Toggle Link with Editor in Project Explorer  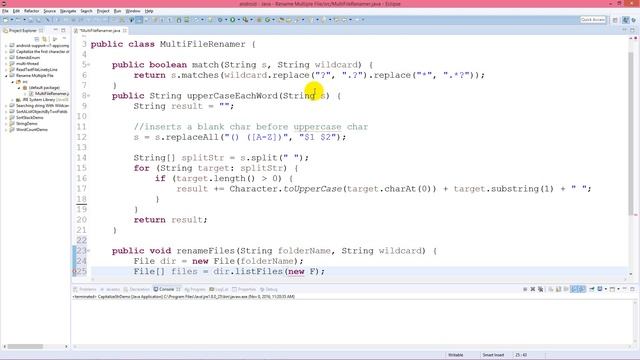pyautogui.click(x=44, y=39)
